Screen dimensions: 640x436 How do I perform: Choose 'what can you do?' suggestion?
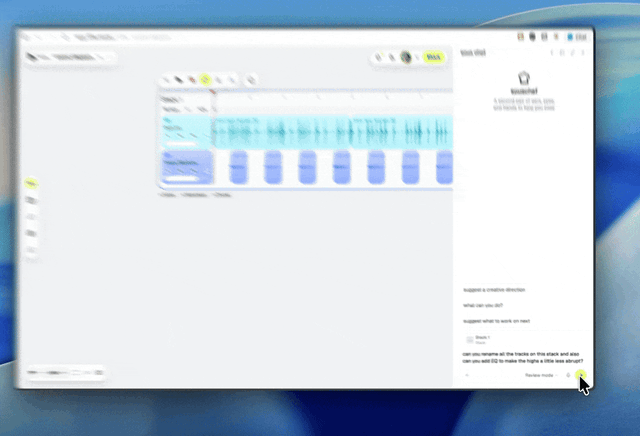click(x=483, y=305)
